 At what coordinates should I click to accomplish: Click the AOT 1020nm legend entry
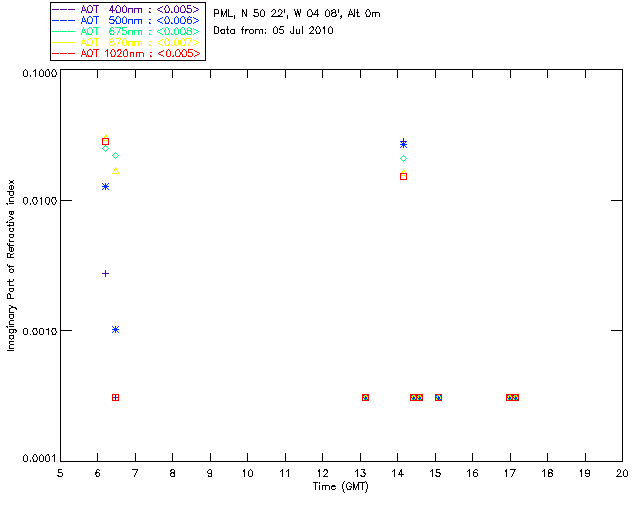[x=126, y=53]
